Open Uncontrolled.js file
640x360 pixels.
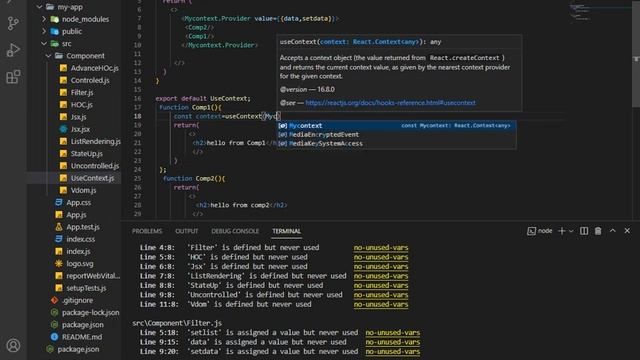coord(95,166)
